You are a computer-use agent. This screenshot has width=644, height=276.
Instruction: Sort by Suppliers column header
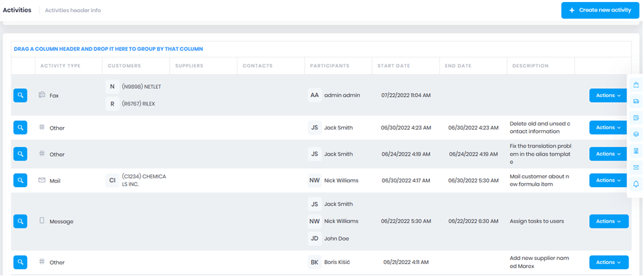click(x=189, y=65)
